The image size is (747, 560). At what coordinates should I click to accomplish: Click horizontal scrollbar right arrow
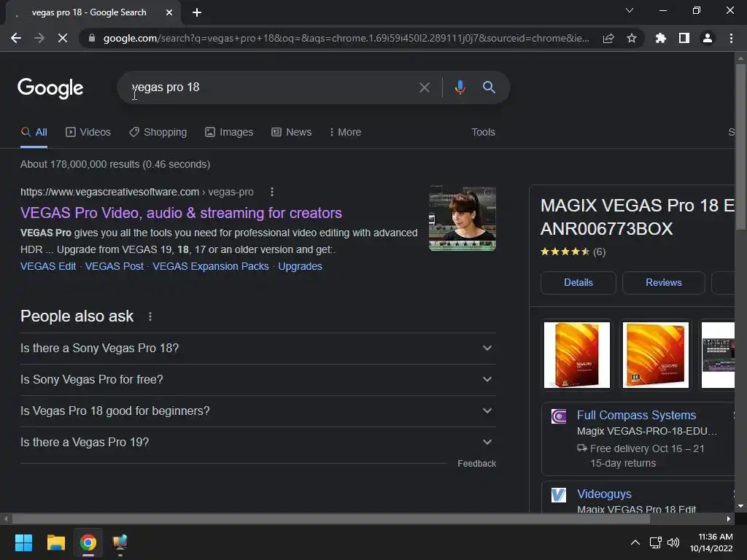pyautogui.click(x=729, y=518)
